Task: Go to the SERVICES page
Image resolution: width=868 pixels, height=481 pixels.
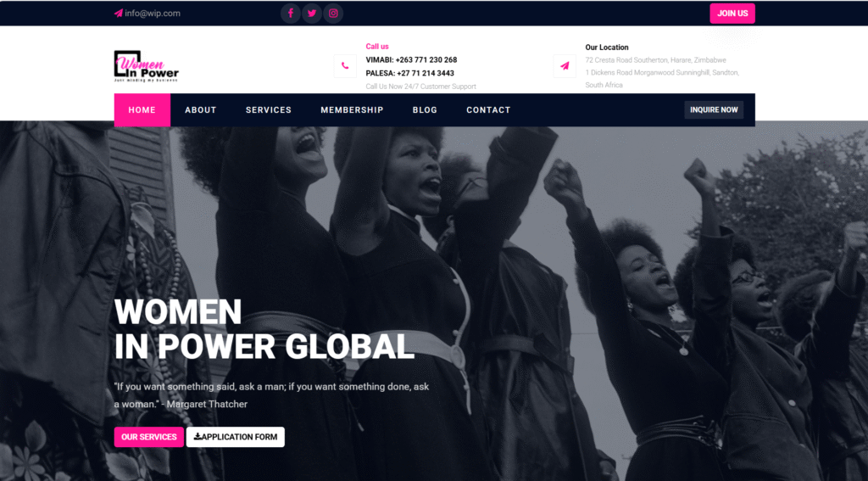Action: click(269, 109)
